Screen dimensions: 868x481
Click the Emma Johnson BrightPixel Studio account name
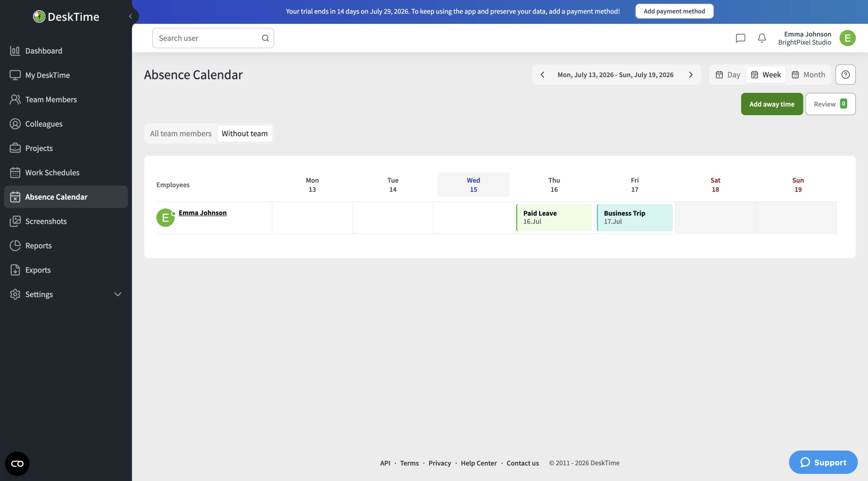pos(805,38)
